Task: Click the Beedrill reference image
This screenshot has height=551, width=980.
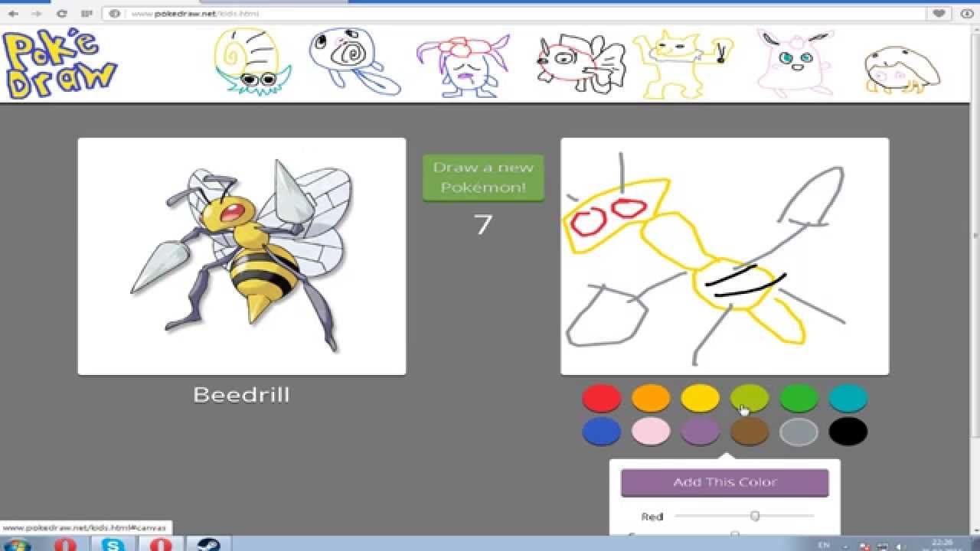Action: (x=242, y=256)
